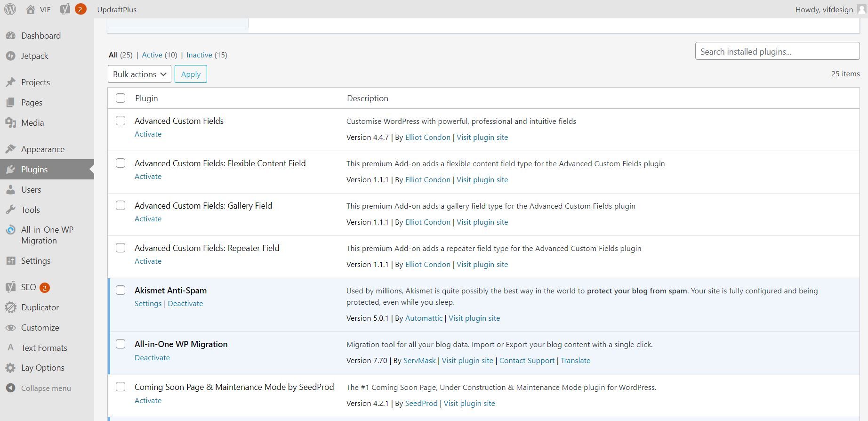The image size is (868, 421).
Task: Toggle the select-all plugins checkbox
Action: (x=121, y=98)
